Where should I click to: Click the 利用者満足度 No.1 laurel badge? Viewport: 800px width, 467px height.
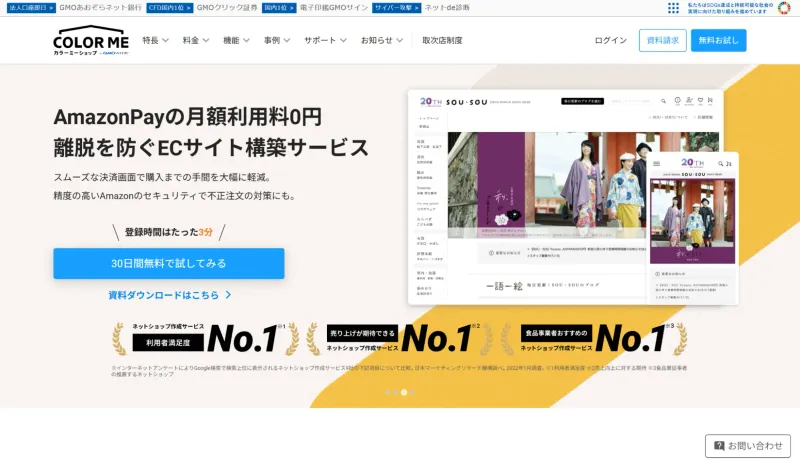[206, 338]
